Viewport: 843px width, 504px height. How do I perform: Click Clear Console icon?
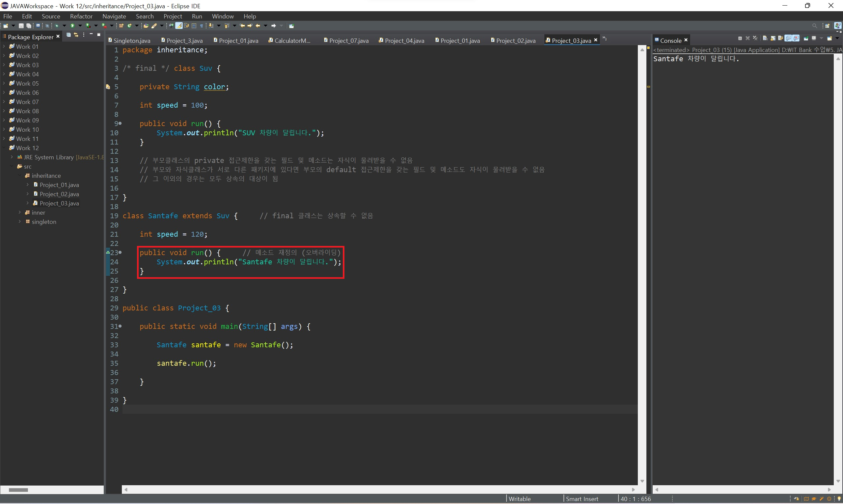tap(765, 39)
